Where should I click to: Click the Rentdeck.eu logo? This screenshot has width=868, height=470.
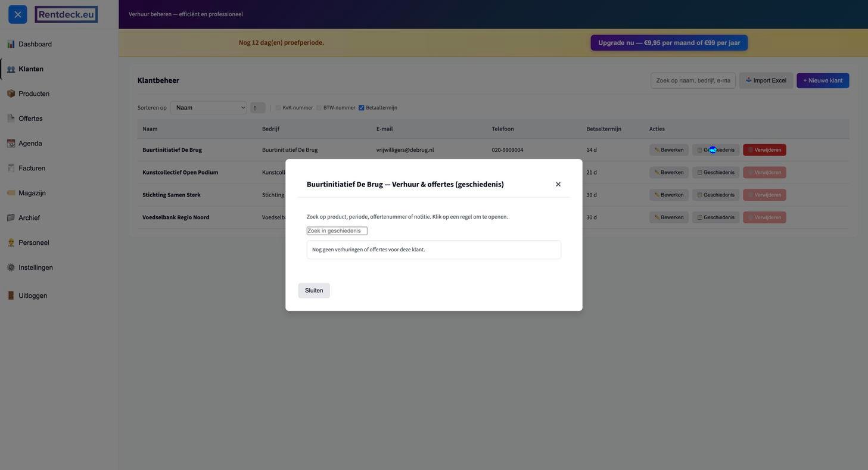coord(66,14)
